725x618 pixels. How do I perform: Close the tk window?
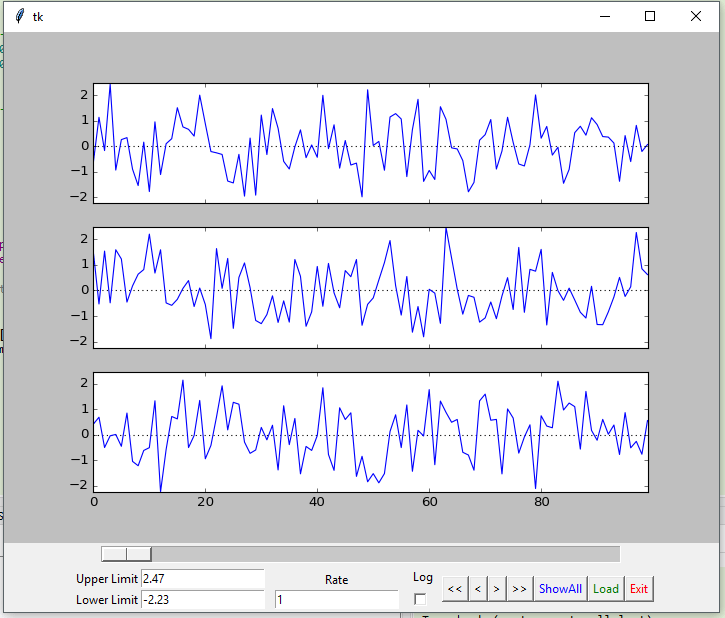695,16
